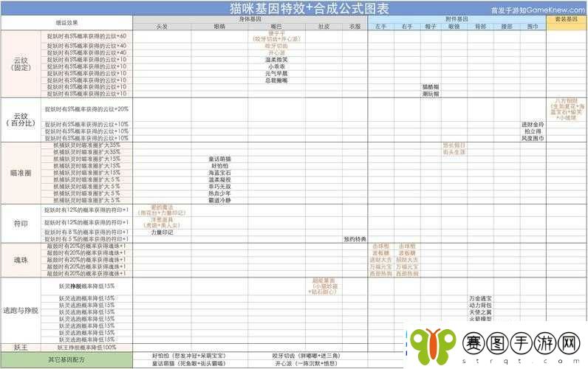
Task: Select the 符印 category cell
Action: pos(21,224)
